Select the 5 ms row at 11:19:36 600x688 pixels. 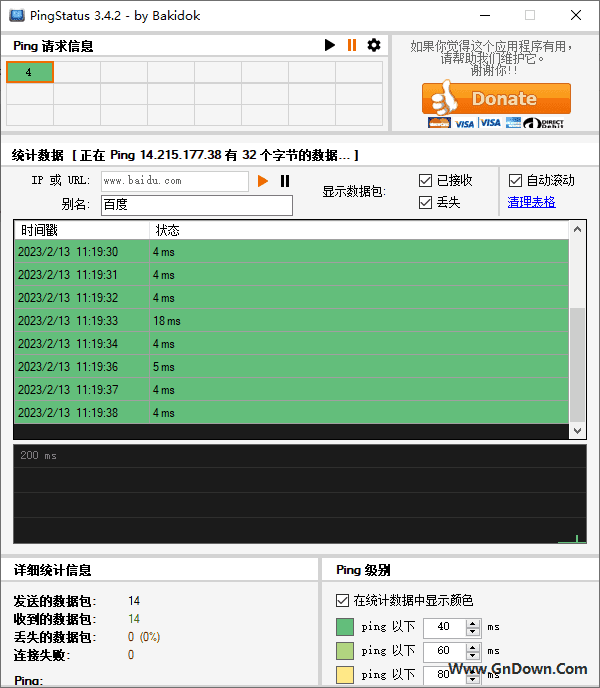[291, 366]
